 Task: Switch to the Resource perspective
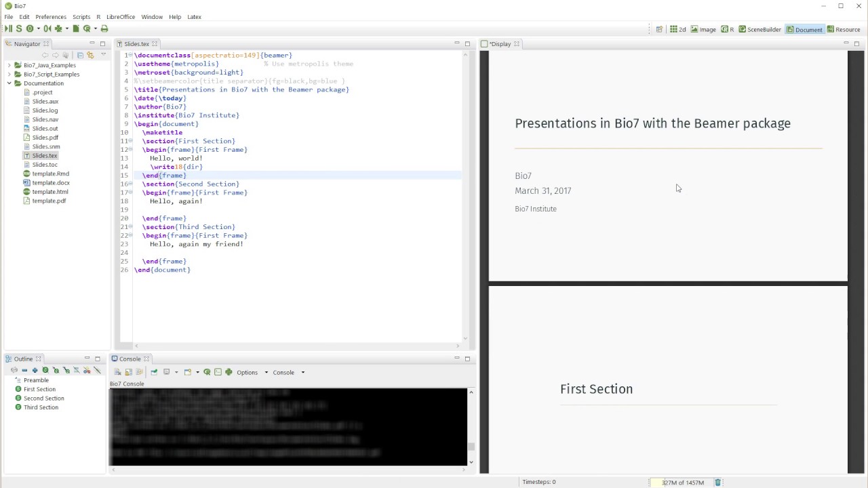[x=844, y=29]
